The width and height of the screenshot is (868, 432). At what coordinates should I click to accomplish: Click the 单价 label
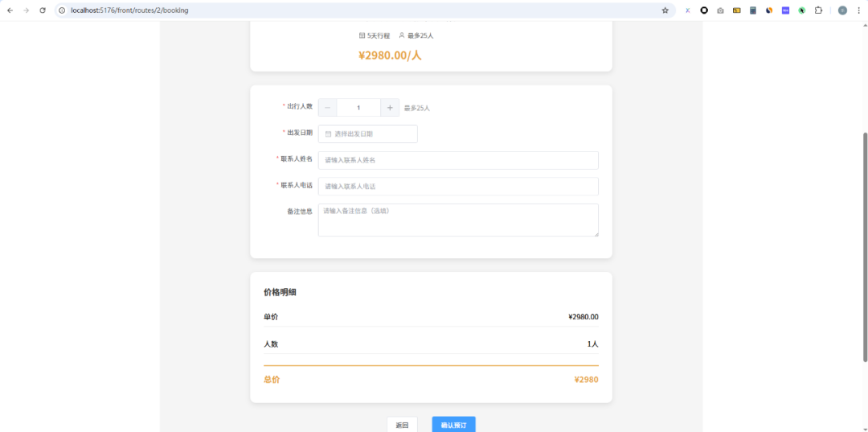[x=272, y=317]
